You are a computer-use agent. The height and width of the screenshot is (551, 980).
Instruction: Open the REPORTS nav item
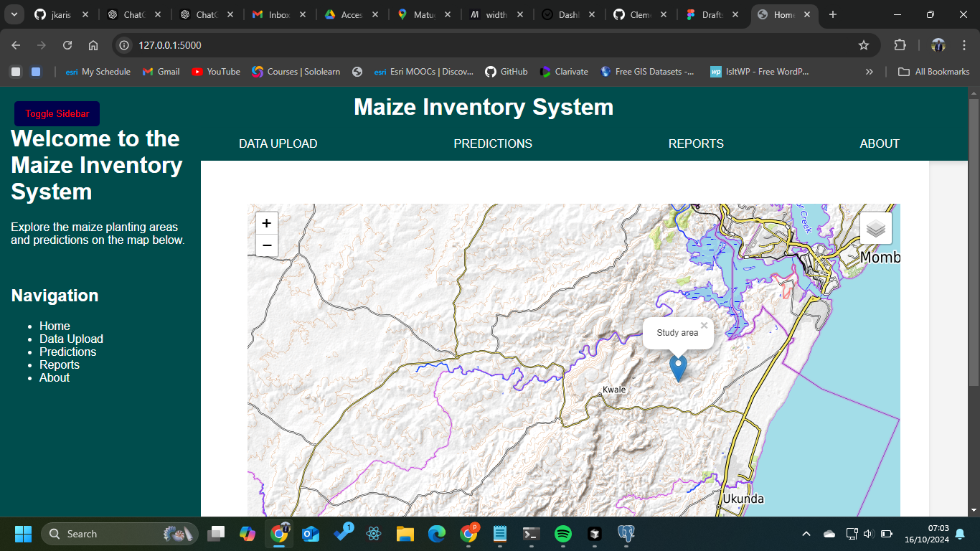(696, 143)
